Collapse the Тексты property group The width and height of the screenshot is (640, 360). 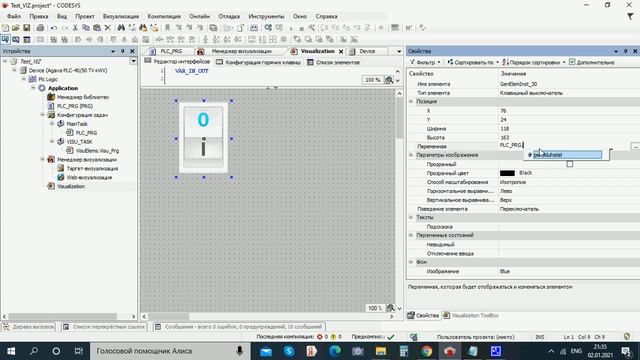tap(411, 218)
